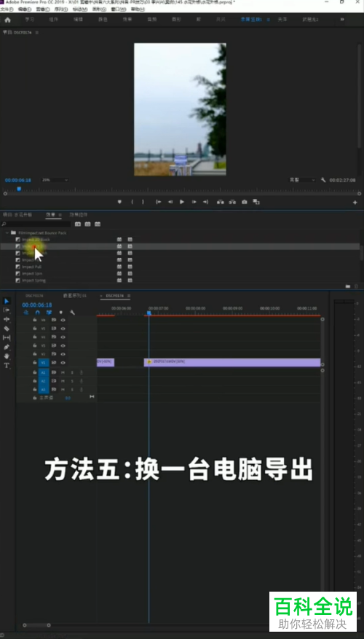Click Mark Out button in program monitor

(x=143, y=202)
